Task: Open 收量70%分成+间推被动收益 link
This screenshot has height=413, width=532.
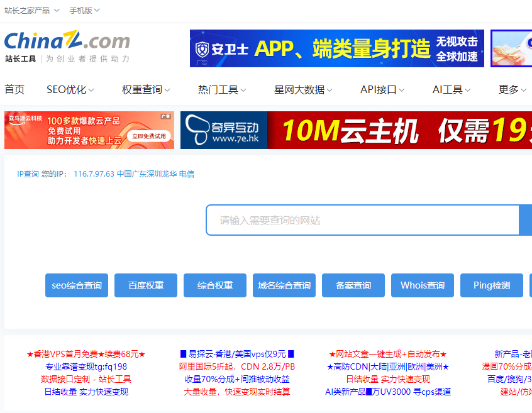Action: coord(237,379)
